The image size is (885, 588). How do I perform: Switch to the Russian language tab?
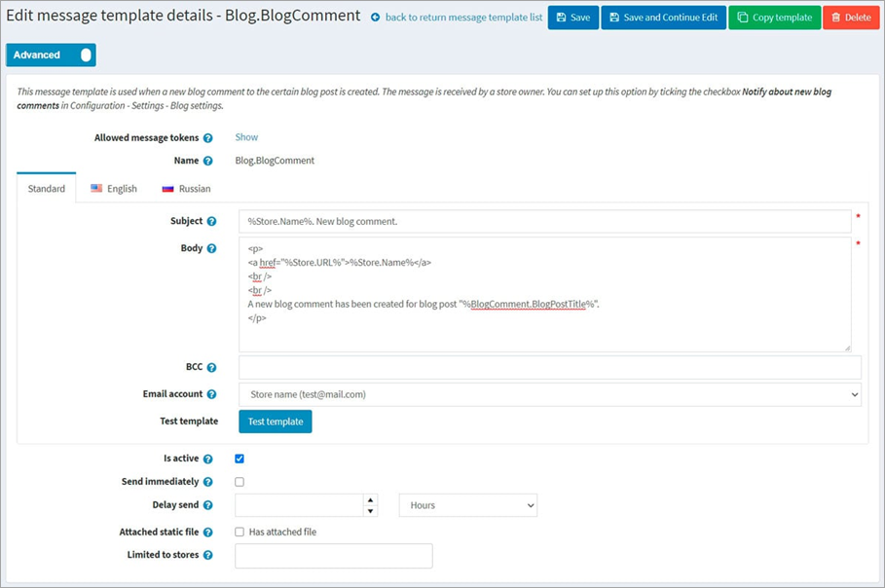(186, 189)
